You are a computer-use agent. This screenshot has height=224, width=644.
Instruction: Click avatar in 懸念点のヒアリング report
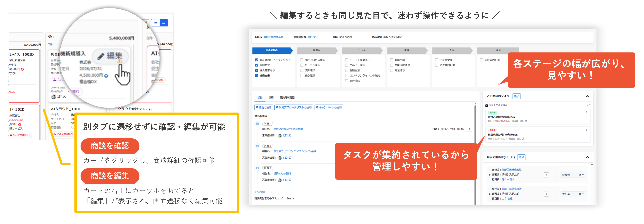click(280, 158)
